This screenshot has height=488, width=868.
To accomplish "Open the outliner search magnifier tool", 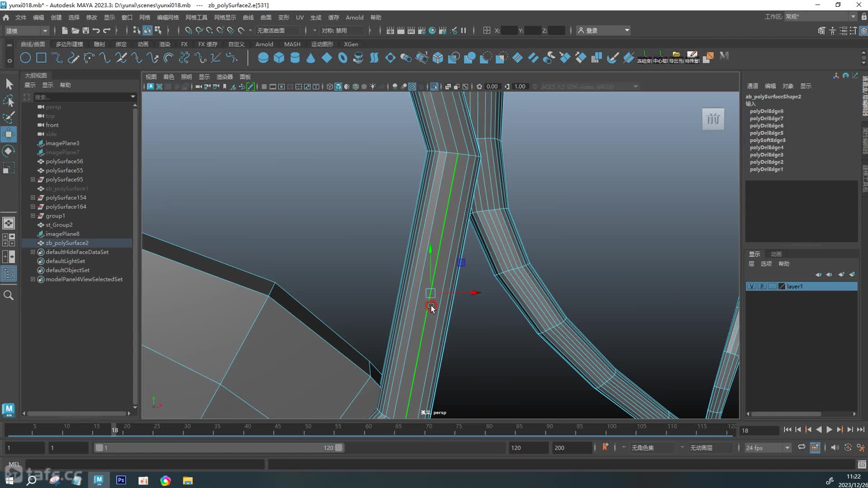I will (x=9, y=295).
